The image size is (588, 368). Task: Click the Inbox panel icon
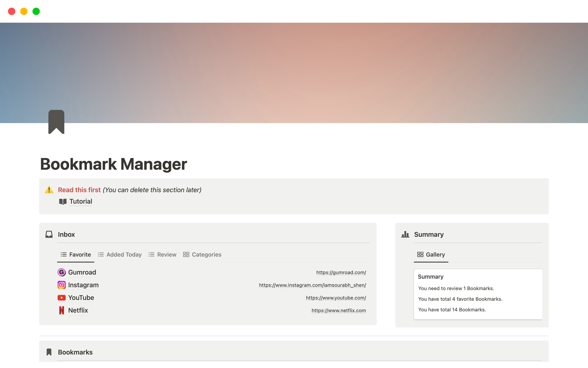pos(49,234)
